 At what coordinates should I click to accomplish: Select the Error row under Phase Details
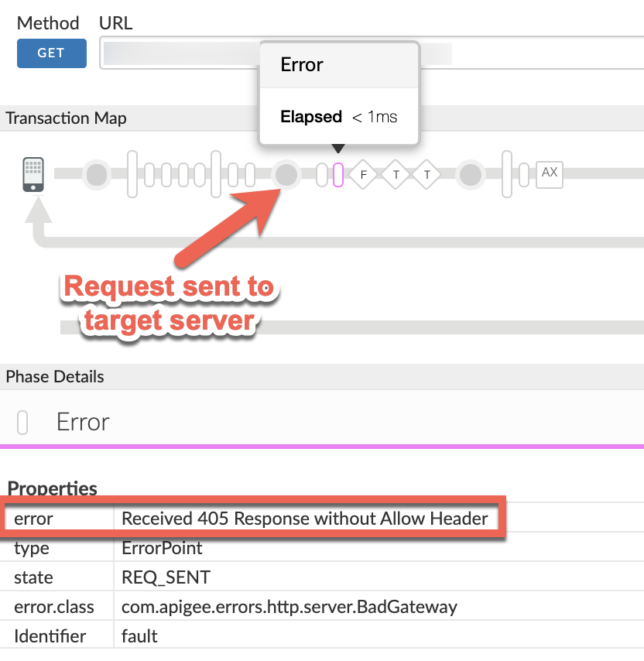[x=83, y=422]
